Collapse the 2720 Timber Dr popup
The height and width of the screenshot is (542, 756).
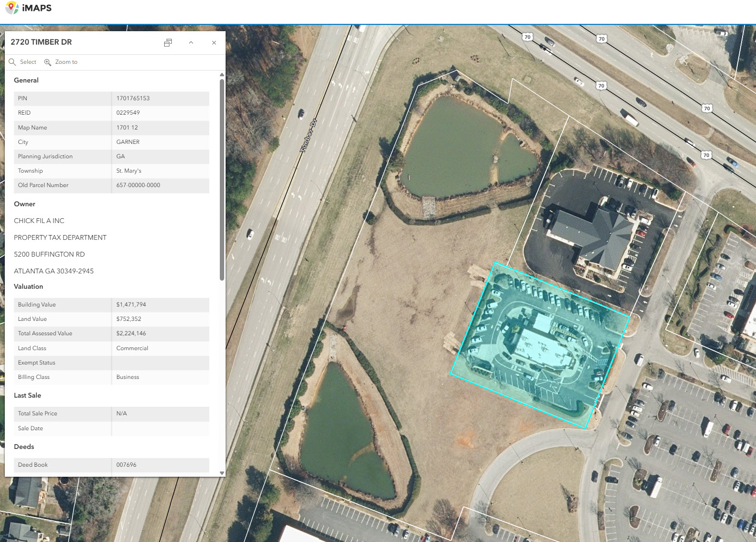coord(191,43)
